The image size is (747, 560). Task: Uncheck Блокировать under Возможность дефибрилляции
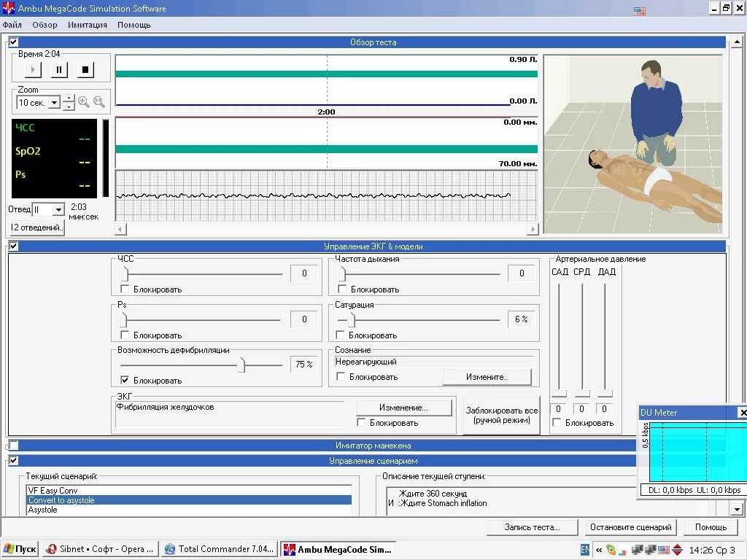125,380
